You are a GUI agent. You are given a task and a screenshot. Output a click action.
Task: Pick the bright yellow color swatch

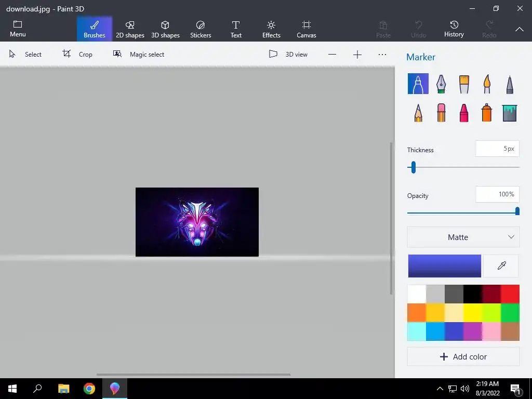[x=473, y=313]
